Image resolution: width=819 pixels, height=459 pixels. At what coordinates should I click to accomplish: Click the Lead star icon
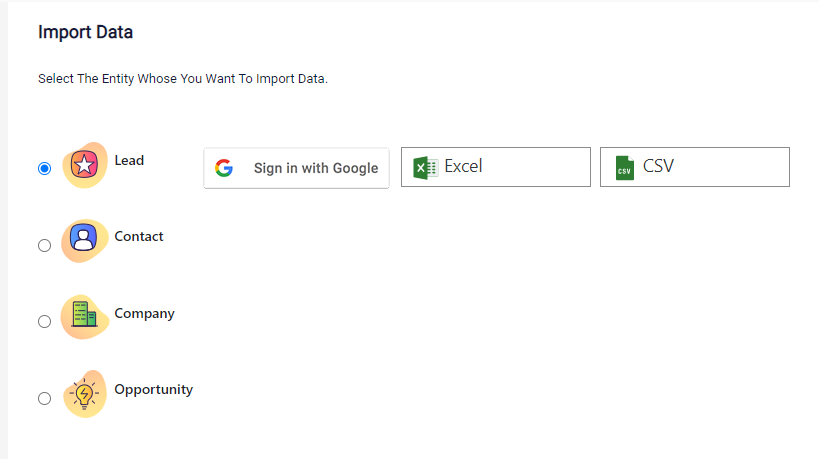[85, 165]
